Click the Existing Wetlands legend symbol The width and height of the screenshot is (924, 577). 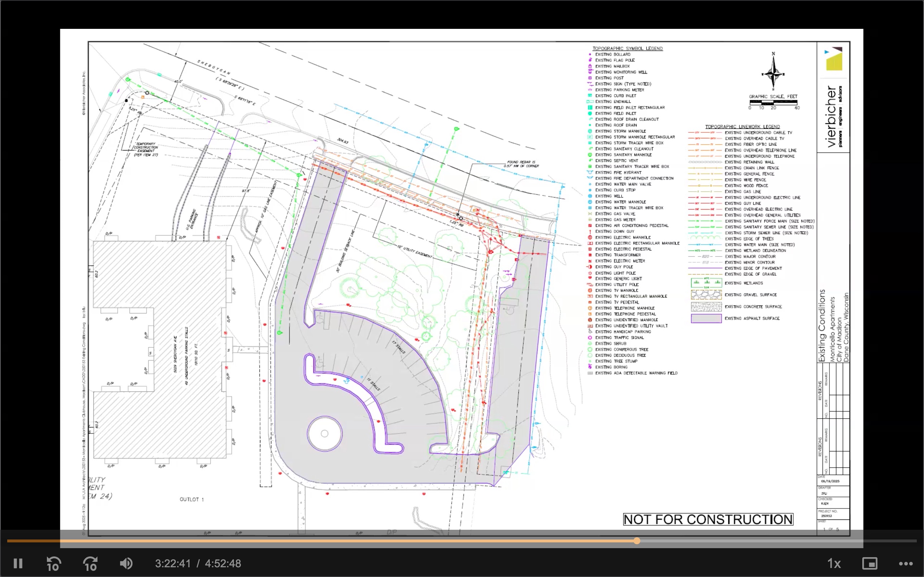point(706,283)
